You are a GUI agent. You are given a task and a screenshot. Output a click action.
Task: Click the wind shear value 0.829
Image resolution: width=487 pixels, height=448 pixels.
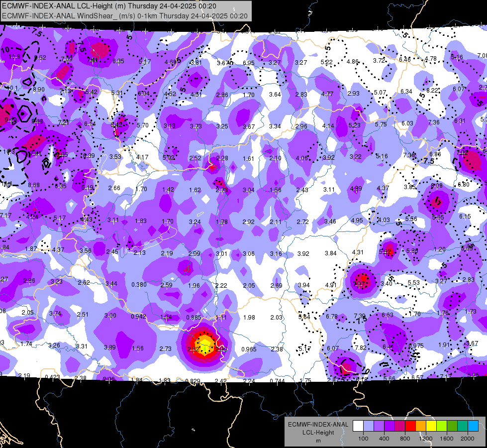click(x=193, y=381)
